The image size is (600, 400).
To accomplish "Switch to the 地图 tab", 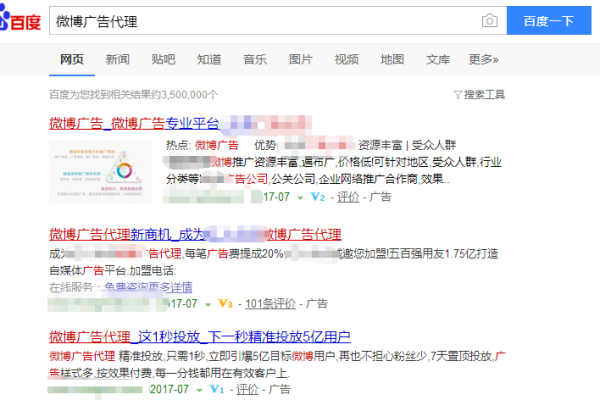I will coord(392,59).
